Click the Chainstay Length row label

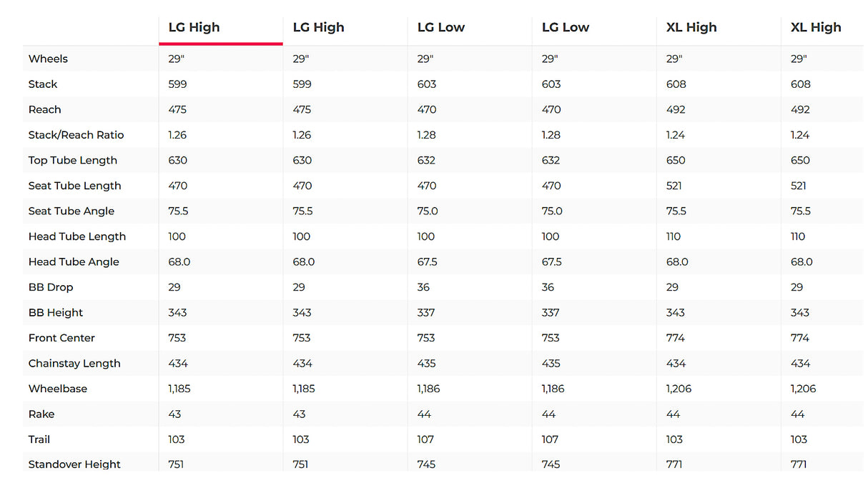tap(74, 363)
